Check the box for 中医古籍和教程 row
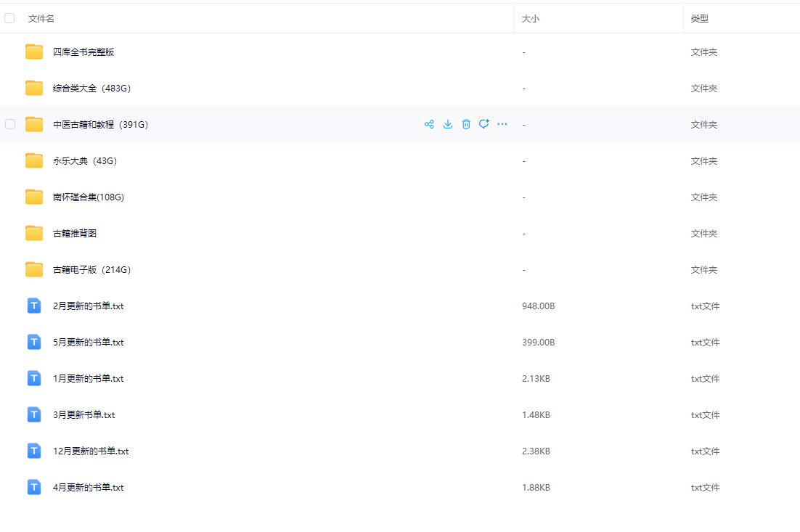 (x=10, y=124)
